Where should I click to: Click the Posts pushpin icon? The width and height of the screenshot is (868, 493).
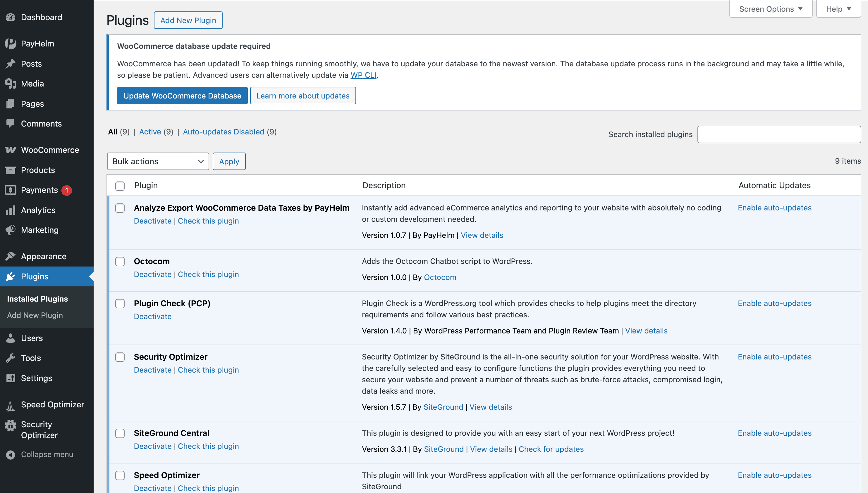click(x=11, y=64)
